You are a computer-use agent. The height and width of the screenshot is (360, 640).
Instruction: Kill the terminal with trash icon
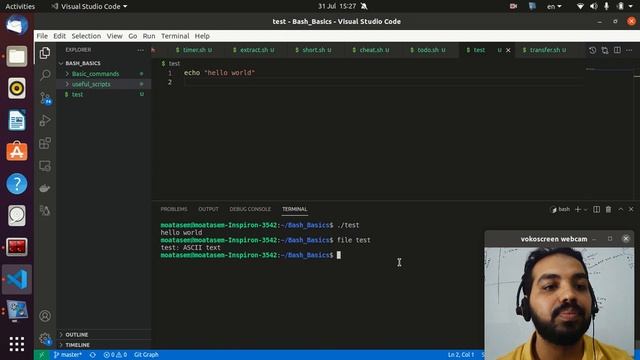click(x=608, y=209)
